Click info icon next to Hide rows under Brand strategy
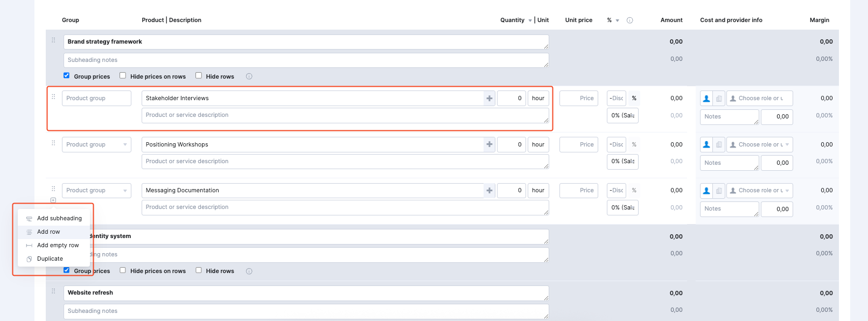 249,76
